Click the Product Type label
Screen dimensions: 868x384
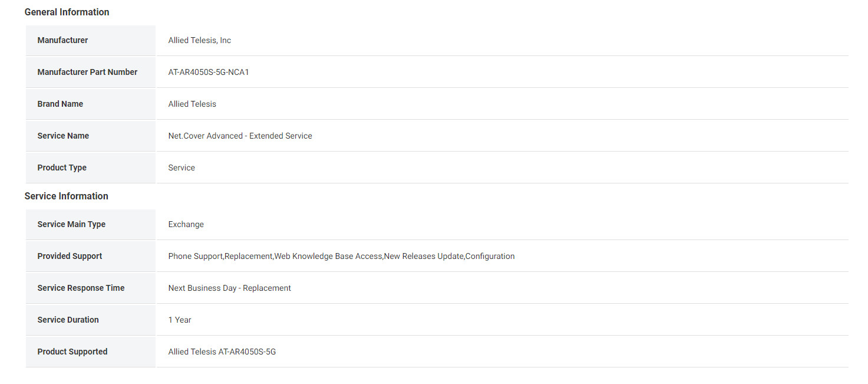pos(62,168)
